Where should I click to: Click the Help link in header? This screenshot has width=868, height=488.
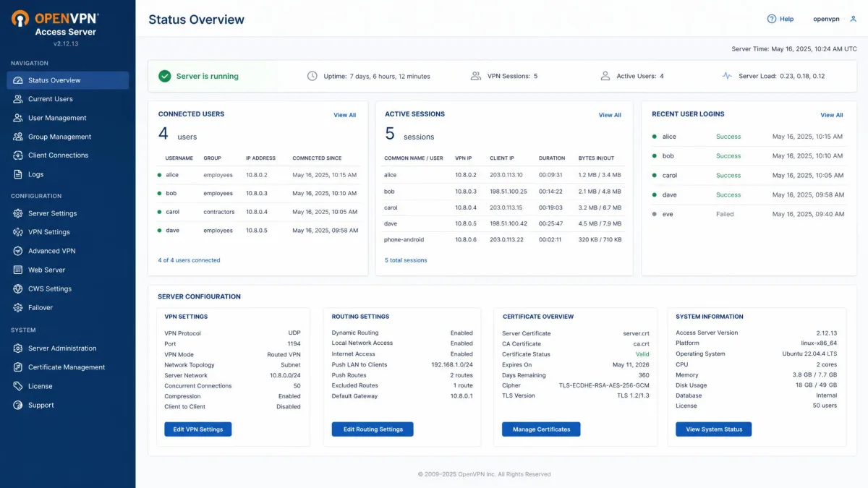click(786, 19)
